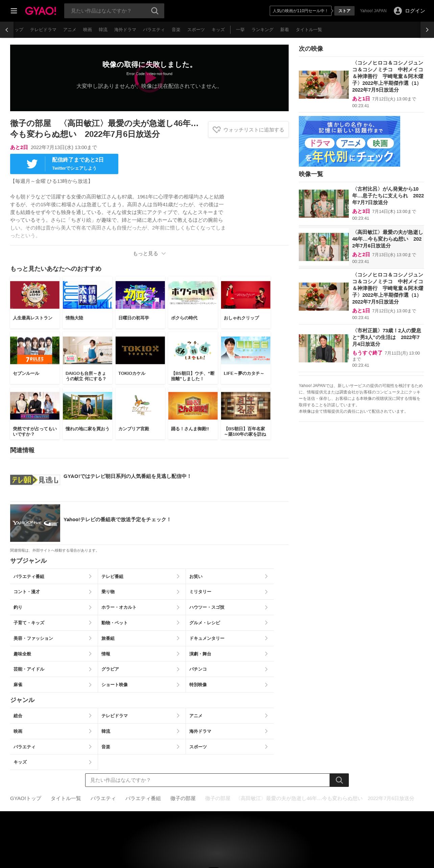Play the video with center play button
This screenshot has width=434, height=868.
149,78
